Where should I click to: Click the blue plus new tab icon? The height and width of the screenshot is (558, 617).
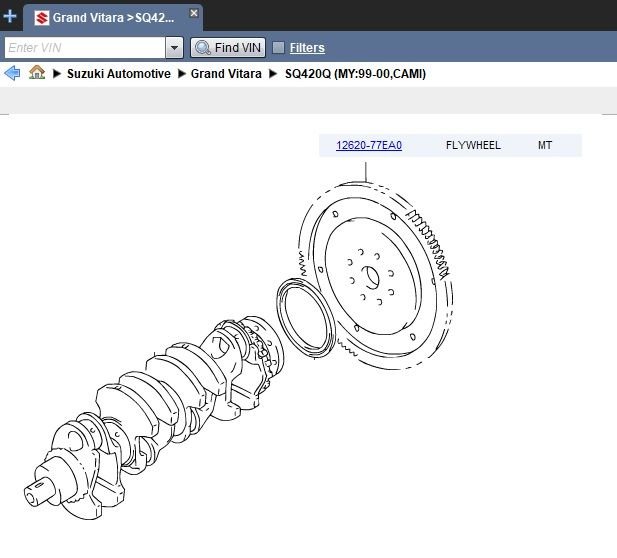tap(9, 16)
